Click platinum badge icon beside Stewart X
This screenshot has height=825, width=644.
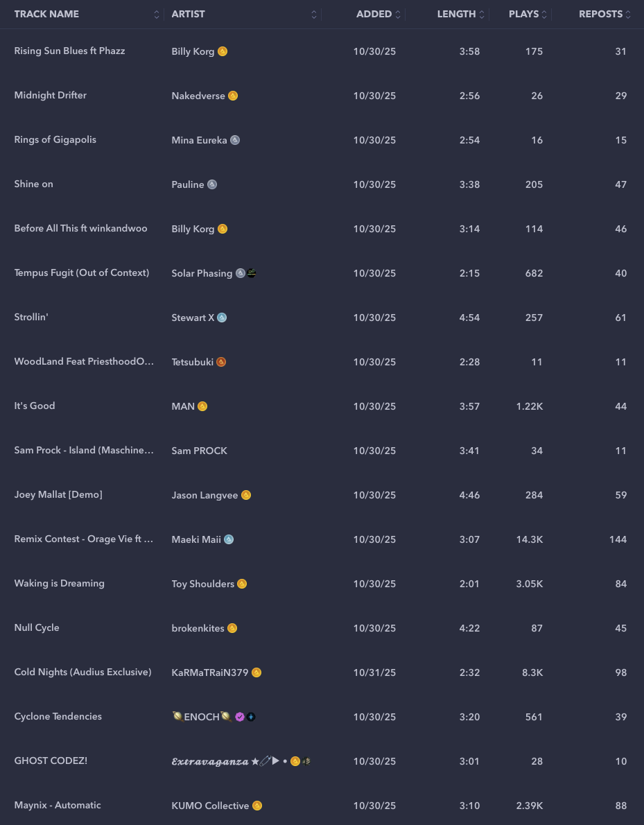point(222,318)
